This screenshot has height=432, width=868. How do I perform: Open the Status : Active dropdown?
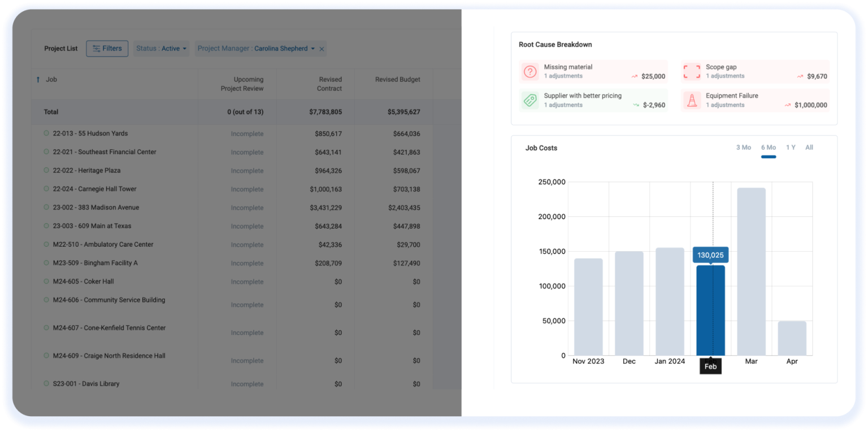pyautogui.click(x=161, y=49)
